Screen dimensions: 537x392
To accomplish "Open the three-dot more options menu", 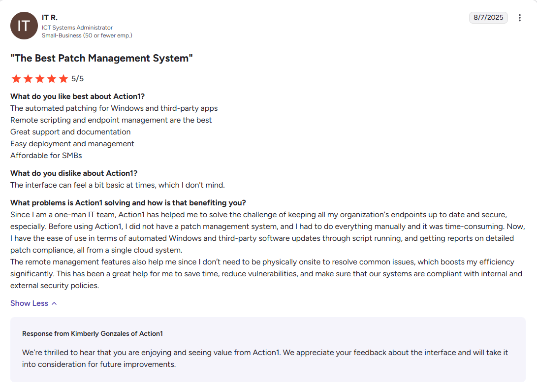I will click(x=520, y=18).
